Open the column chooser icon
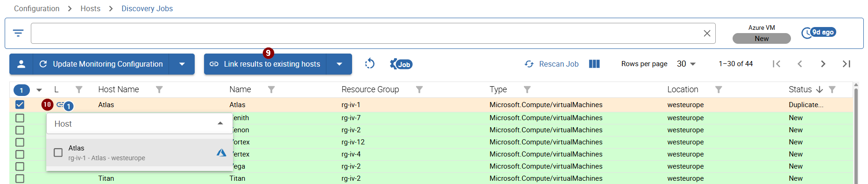The height and width of the screenshot is (184, 868). coord(594,64)
